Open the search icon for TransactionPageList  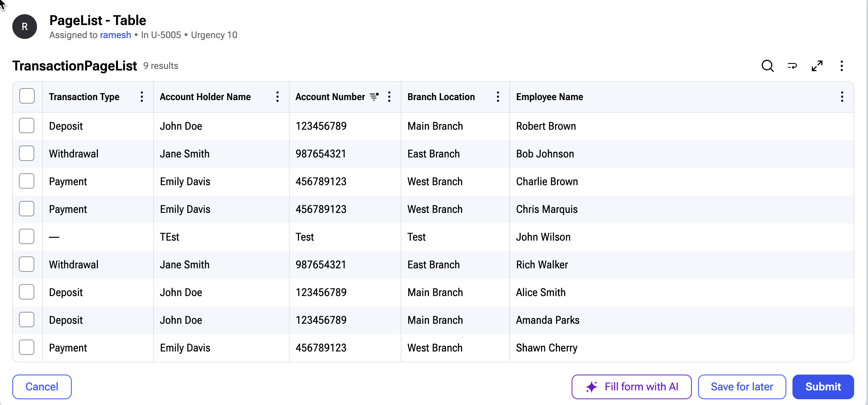[x=767, y=66]
